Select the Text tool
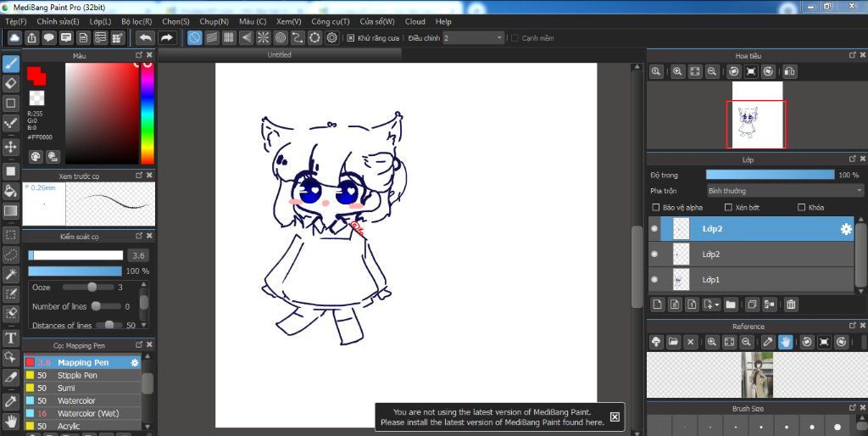Image resolution: width=868 pixels, height=436 pixels. click(x=10, y=338)
